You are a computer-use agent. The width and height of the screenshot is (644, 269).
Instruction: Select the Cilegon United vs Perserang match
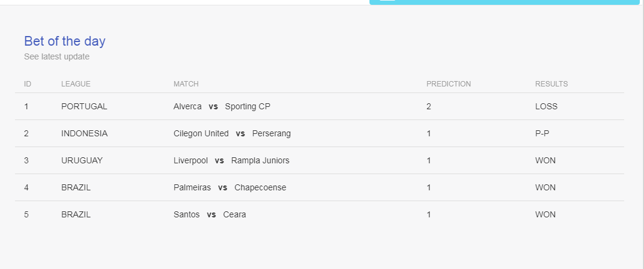point(232,133)
